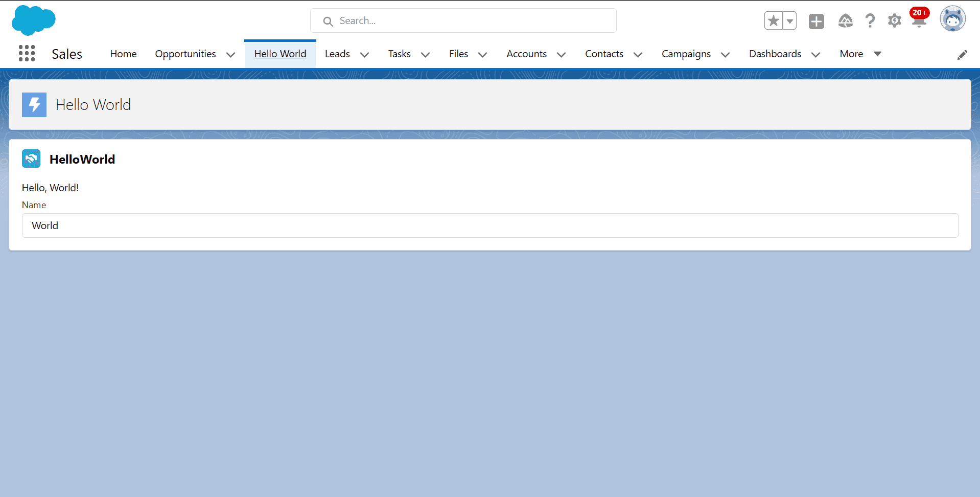
Task: Select the Hello World tab
Action: click(x=280, y=54)
